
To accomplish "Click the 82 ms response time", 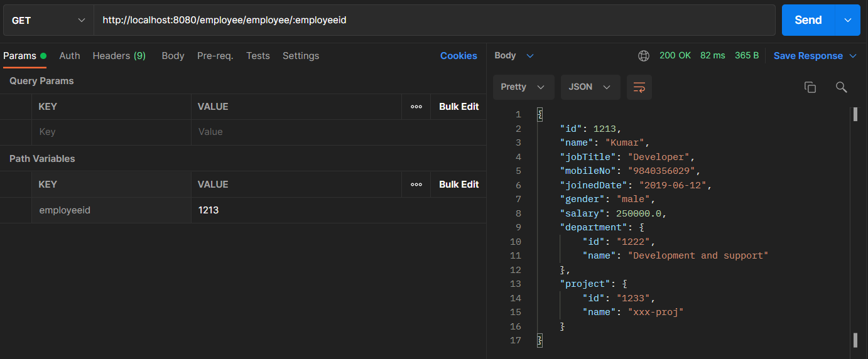I will pyautogui.click(x=712, y=56).
